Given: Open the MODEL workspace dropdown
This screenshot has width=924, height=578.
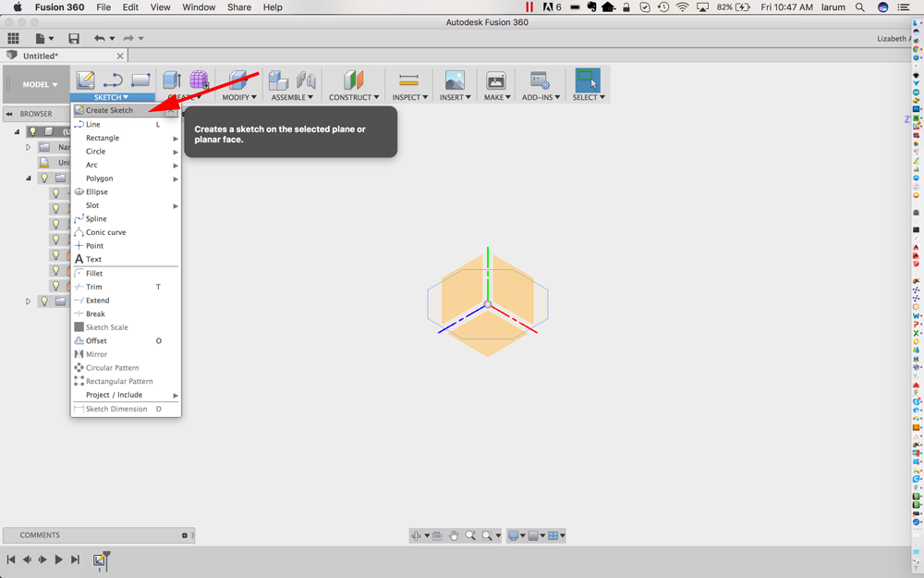Looking at the screenshot, I should (x=40, y=84).
